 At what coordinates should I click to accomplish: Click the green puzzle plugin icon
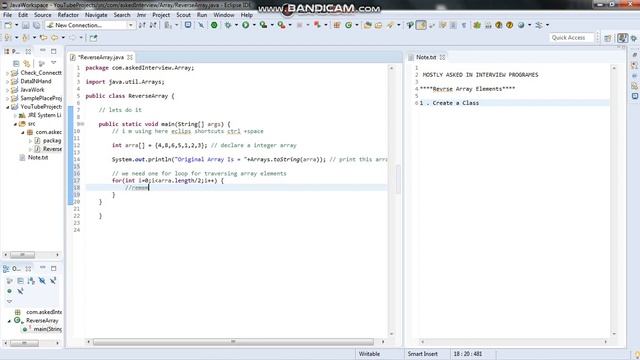point(477,25)
